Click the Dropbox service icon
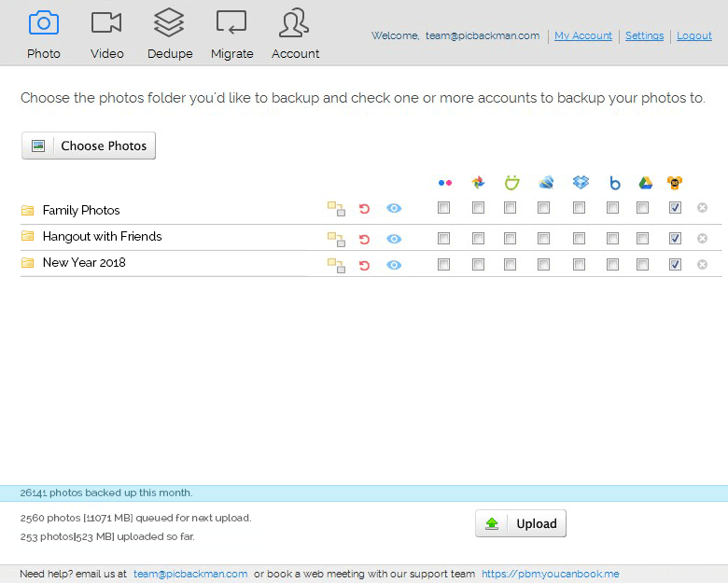 click(581, 182)
